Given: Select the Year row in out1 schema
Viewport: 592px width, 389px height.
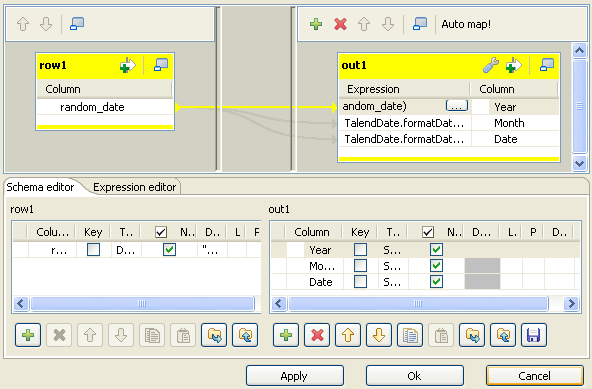Looking at the screenshot, I should tap(425, 250).
